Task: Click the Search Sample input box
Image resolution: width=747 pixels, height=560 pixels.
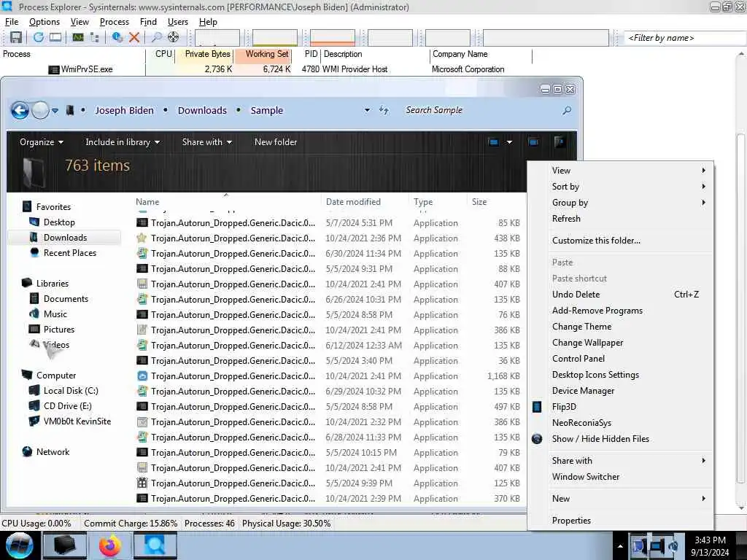Action: coord(481,111)
